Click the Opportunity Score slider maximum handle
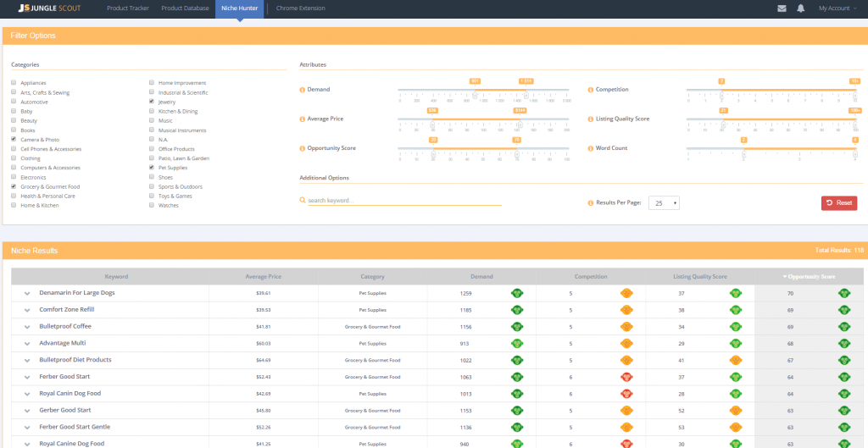 516,154
